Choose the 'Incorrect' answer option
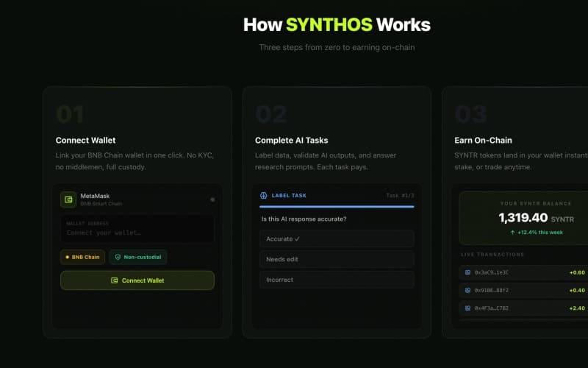588x368 pixels. pyautogui.click(x=337, y=280)
